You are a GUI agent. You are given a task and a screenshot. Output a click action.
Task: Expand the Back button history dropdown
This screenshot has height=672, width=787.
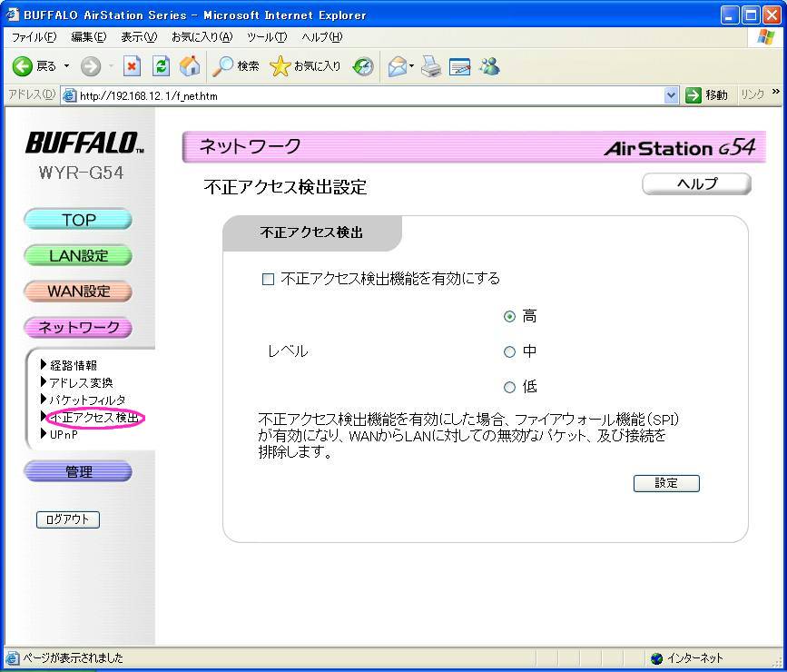[66, 66]
